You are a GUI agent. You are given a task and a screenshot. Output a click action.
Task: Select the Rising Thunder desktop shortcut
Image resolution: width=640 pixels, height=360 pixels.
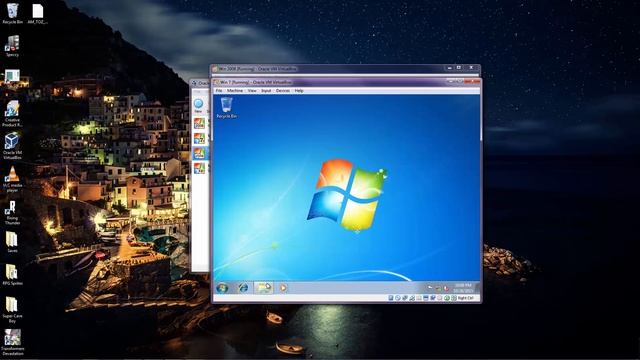click(12, 212)
